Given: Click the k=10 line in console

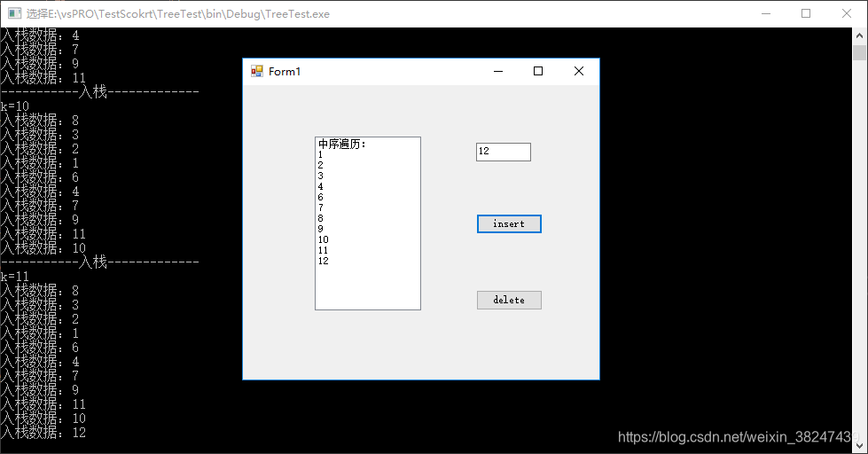Looking at the screenshot, I should 15,106.
